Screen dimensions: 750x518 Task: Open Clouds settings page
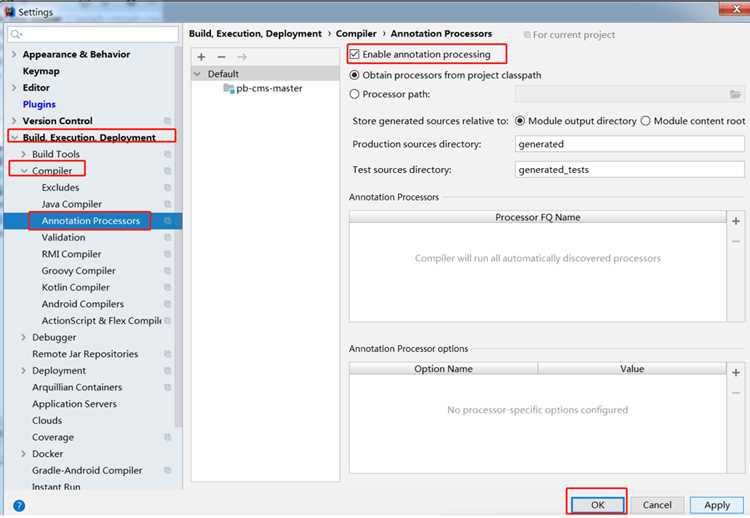(47, 420)
